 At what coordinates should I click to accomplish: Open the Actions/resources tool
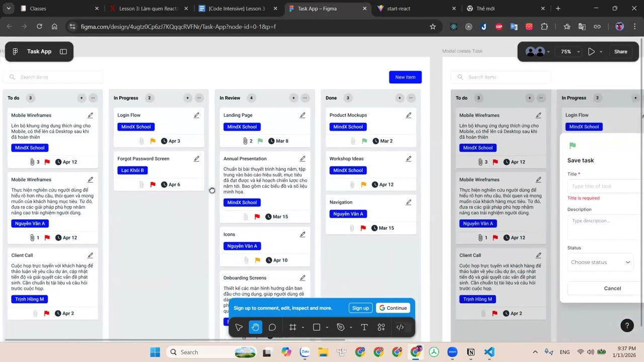[381, 327]
